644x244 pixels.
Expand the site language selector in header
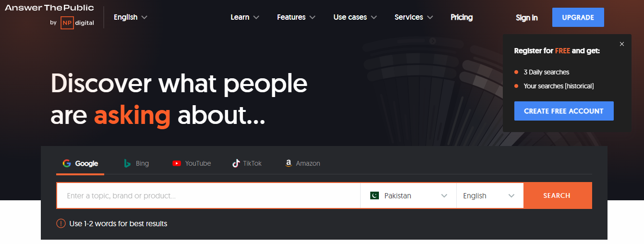[x=130, y=17]
